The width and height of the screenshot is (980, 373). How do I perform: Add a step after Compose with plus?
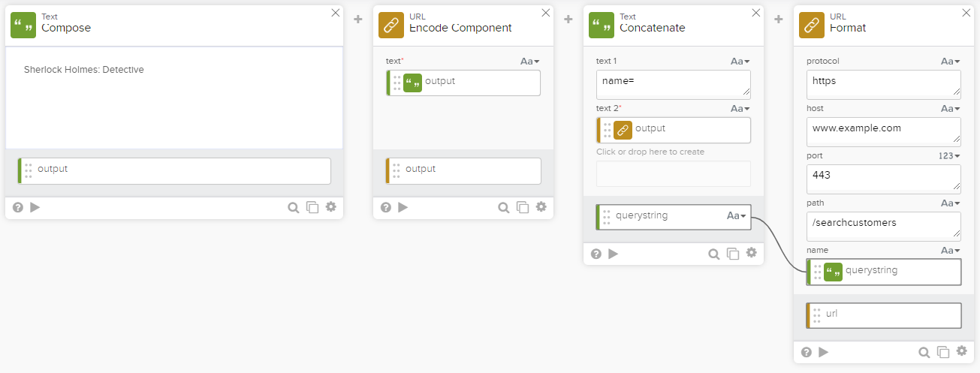coord(358,19)
